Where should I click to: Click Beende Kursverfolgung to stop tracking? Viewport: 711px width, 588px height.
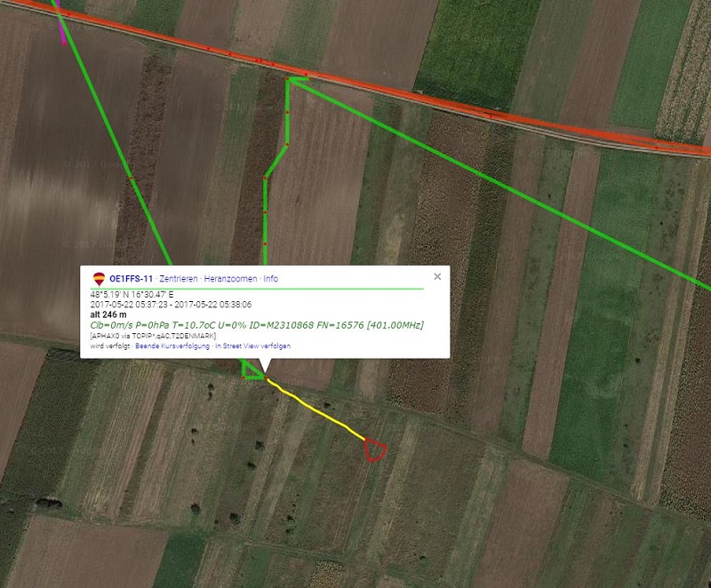[x=172, y=346]
